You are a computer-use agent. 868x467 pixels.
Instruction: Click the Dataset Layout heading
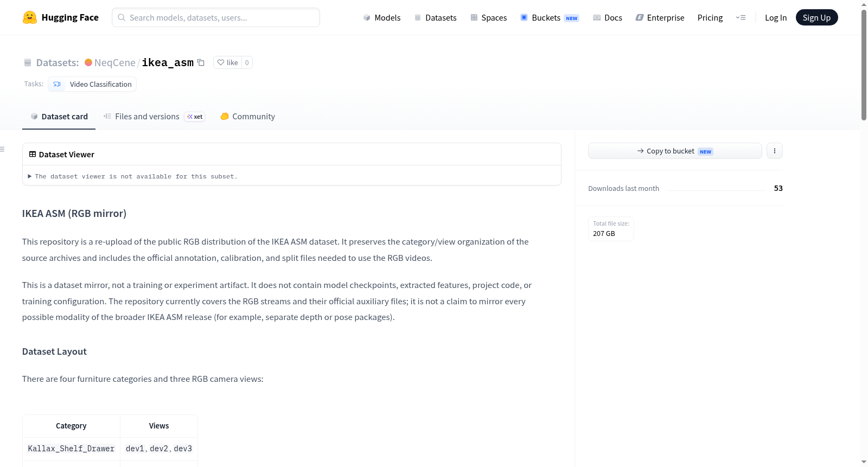tap(54, 351)
